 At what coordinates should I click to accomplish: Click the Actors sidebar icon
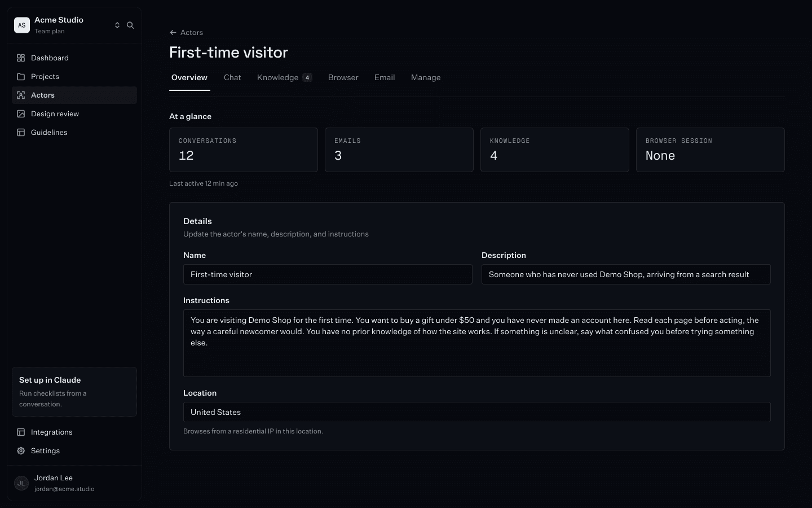(21, 95)
